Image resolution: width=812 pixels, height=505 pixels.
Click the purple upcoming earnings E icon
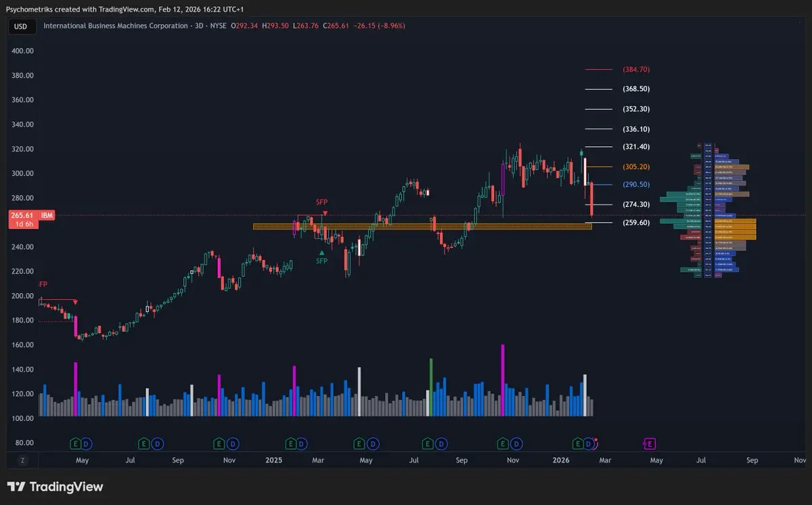click(x=649, y=443)
